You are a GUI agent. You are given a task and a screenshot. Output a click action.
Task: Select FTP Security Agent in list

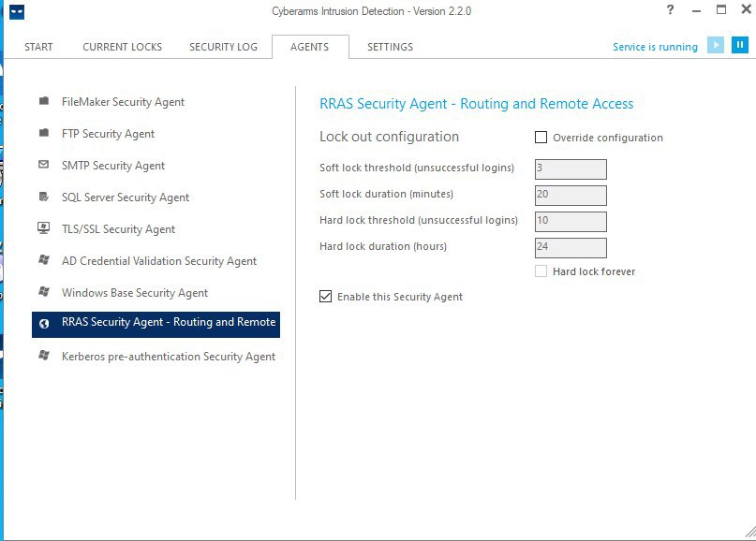click(x=108, y=134)
